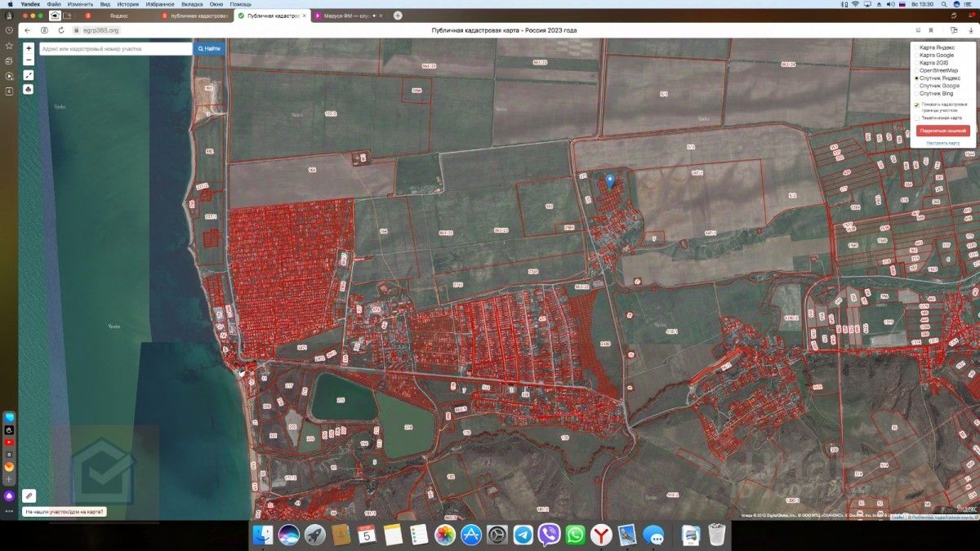980x551 pixels.
Task: Open Alice assistant in browser sidebar
Action: (x=9, y=495)
